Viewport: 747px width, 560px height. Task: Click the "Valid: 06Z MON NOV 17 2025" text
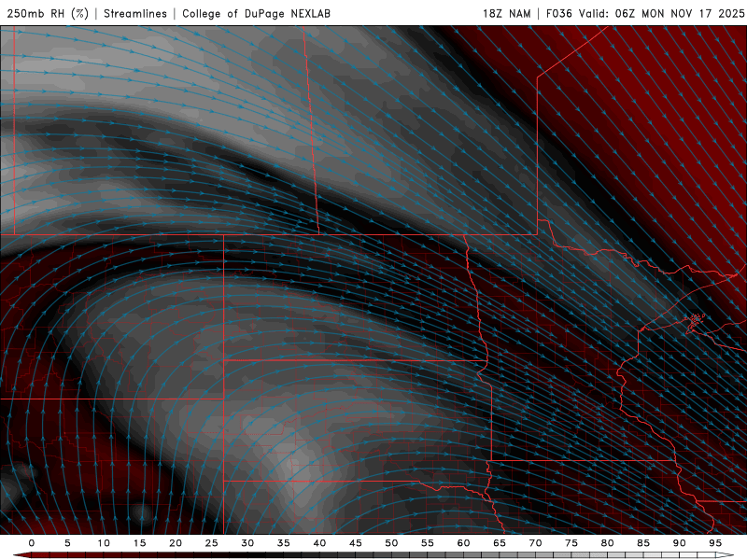[x=661, y=13]
